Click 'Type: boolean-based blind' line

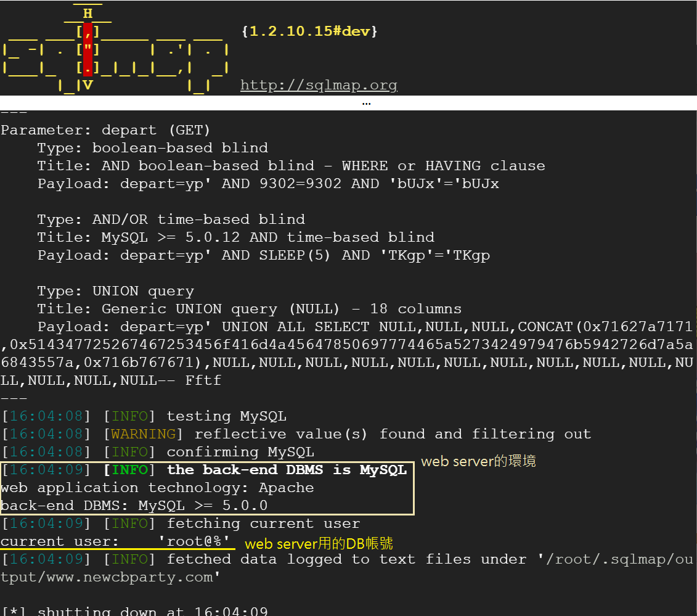(x=152, y=148)
